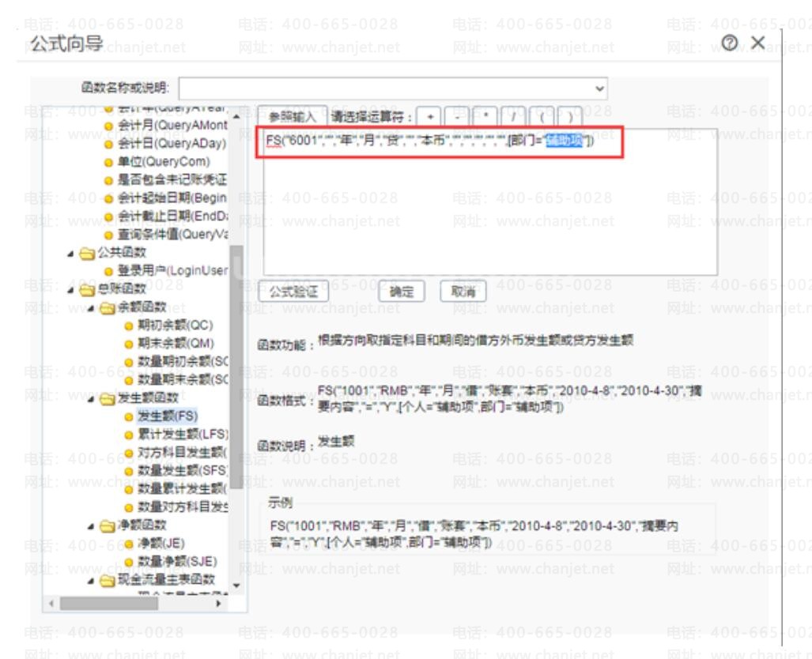This screenshot has width=812, height=659.
Task: Click 总账函数 folder icon
Action: pos(87,289)
